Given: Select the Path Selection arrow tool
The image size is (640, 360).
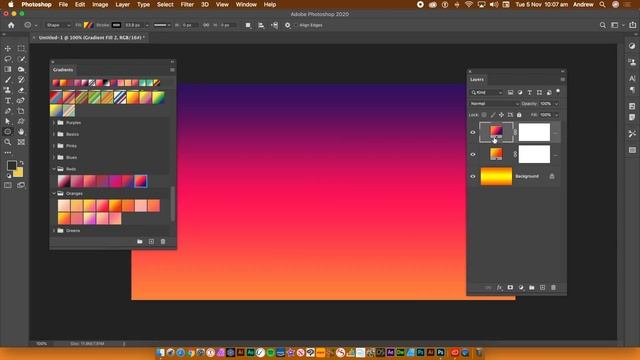Looking at the screenshot, I should pos(8,121).
